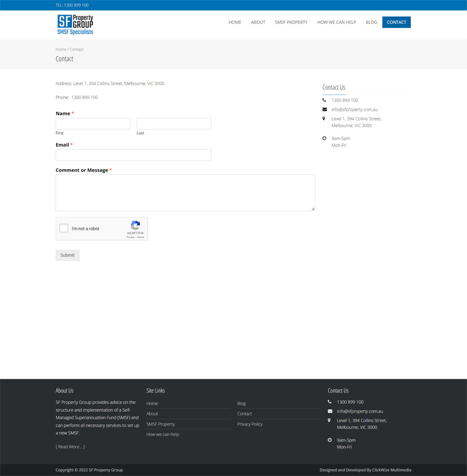This screenshot has width=467, height=476.
Task: Open the footer Home site link
Action: [x=152, y=404]
